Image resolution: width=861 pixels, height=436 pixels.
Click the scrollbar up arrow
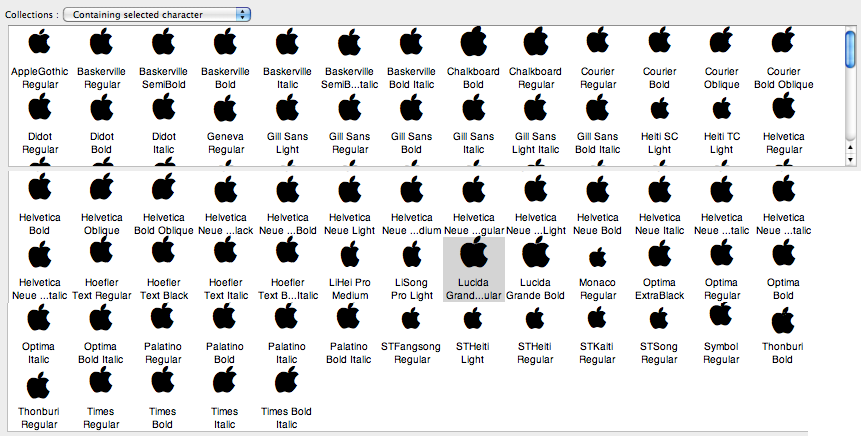[x=851, y=148]
